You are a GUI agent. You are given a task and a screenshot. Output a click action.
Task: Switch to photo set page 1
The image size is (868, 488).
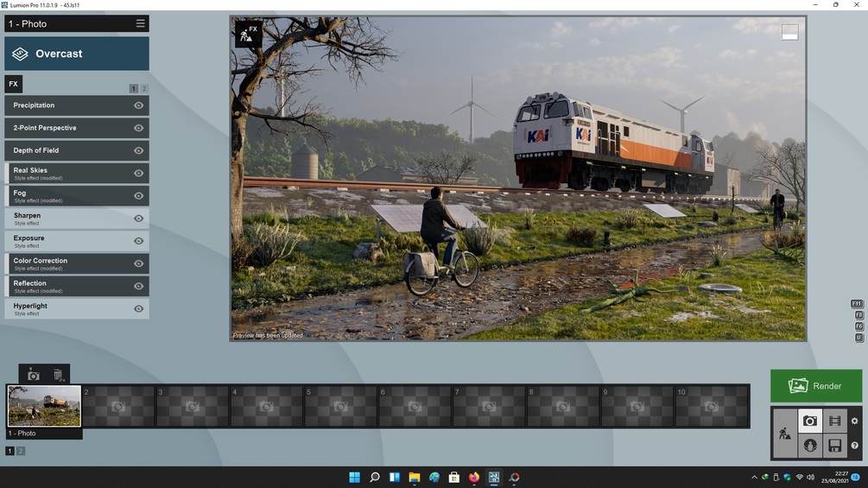[10, 451]
